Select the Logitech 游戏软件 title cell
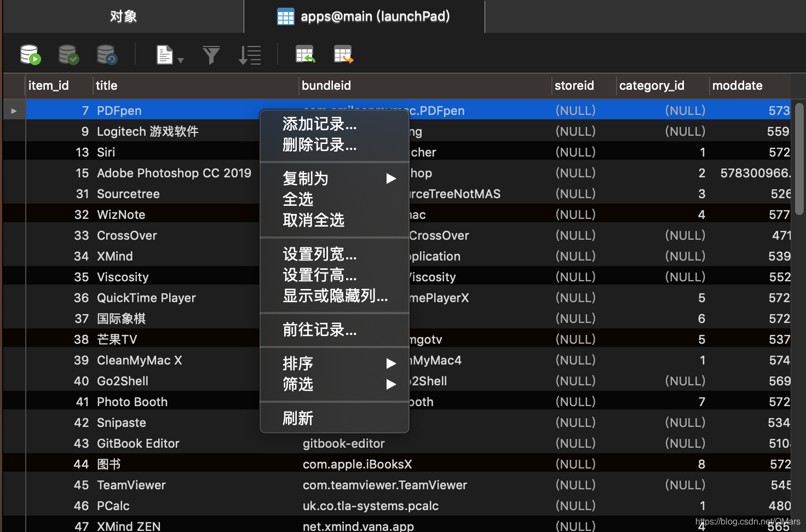Screen dimensions: 806x532 point(147,131)
